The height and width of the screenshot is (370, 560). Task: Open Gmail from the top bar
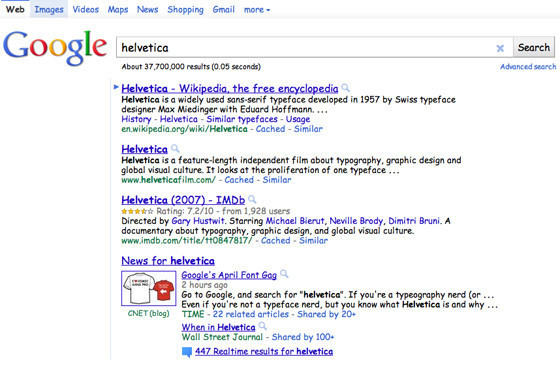pos(224,10)
